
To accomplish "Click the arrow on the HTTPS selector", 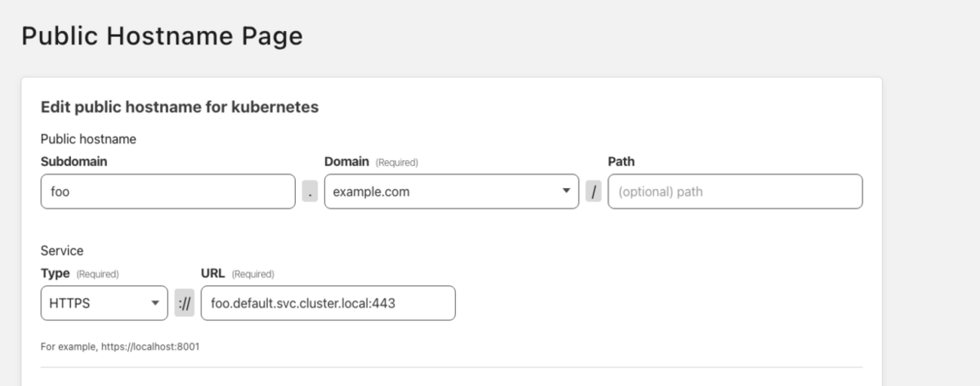I will point(155,303).
